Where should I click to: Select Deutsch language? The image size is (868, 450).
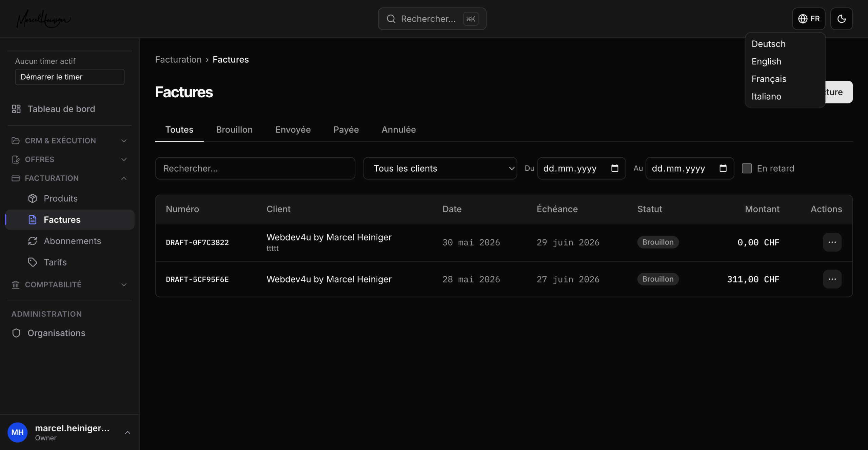click(x=785, y=44)
